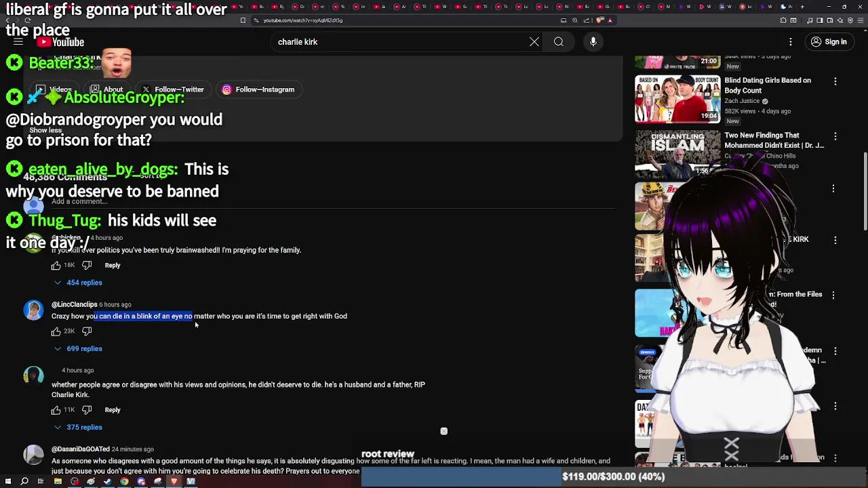Image resolution: width=868 pixels, height=488 pixels.
Task: Dislike the praying for the family comment
Action: (87, 266)
